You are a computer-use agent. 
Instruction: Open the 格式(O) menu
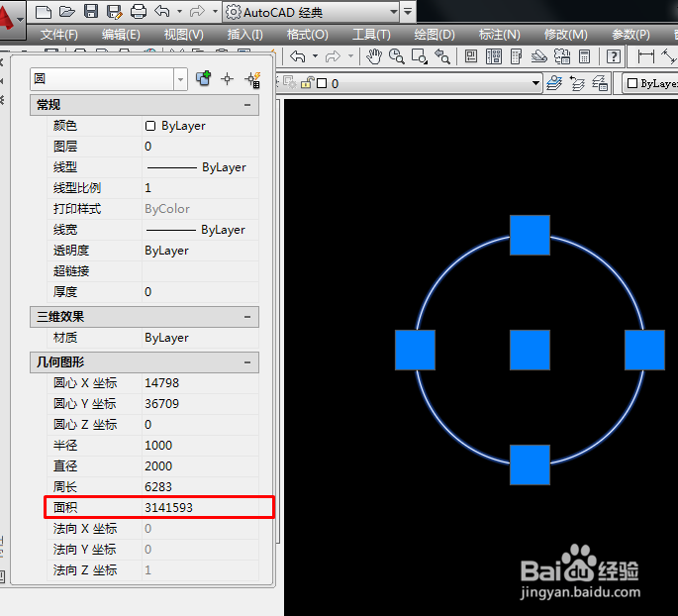tap(308, 35)
